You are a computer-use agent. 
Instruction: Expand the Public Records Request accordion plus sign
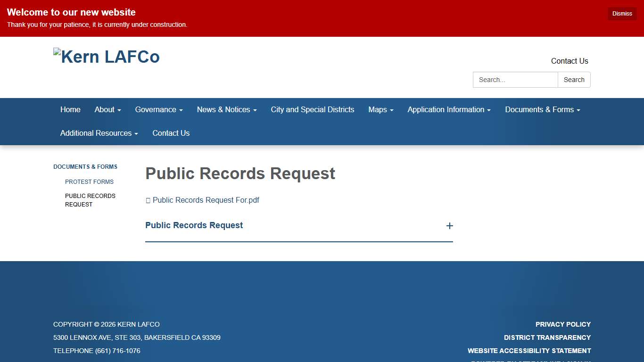point(450,226)
